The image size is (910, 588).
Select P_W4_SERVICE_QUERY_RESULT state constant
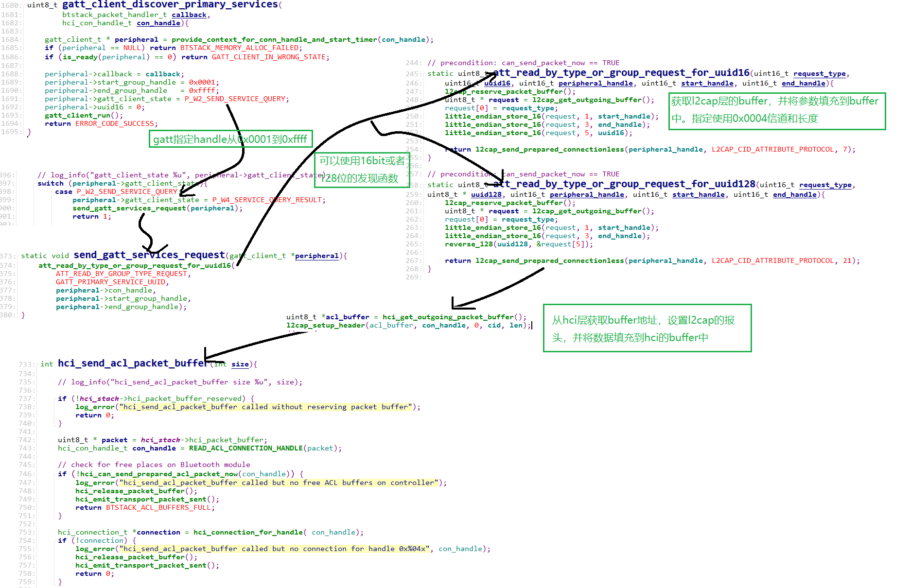click(x=267, y=200)
